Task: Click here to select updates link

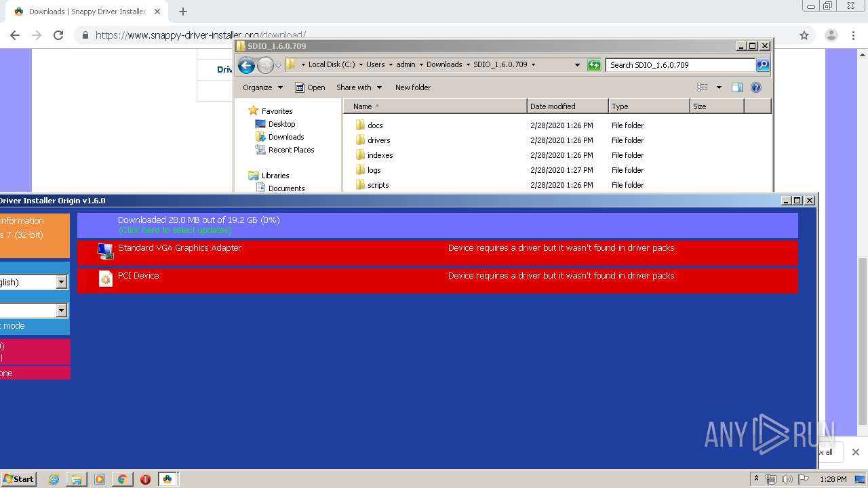Action: click(175, 230)
